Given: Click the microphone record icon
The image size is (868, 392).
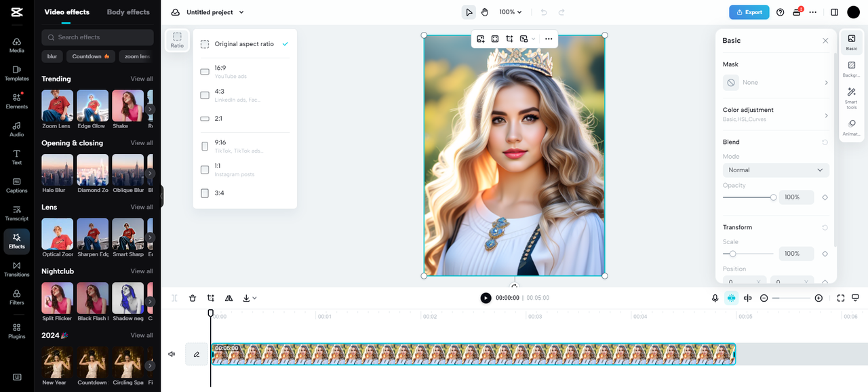Looking at the screenshot, I should point(715,298).
